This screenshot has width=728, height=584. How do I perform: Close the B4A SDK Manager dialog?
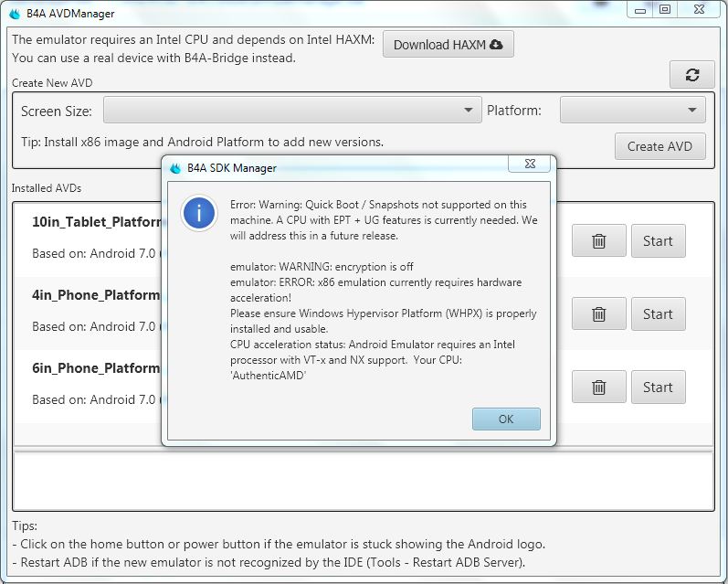(x=530, y=164)
